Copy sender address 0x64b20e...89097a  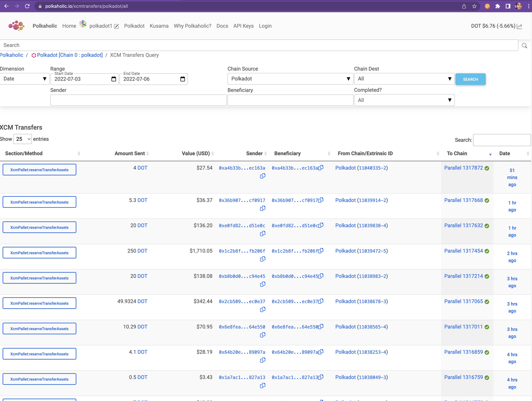tap(263, 360)
